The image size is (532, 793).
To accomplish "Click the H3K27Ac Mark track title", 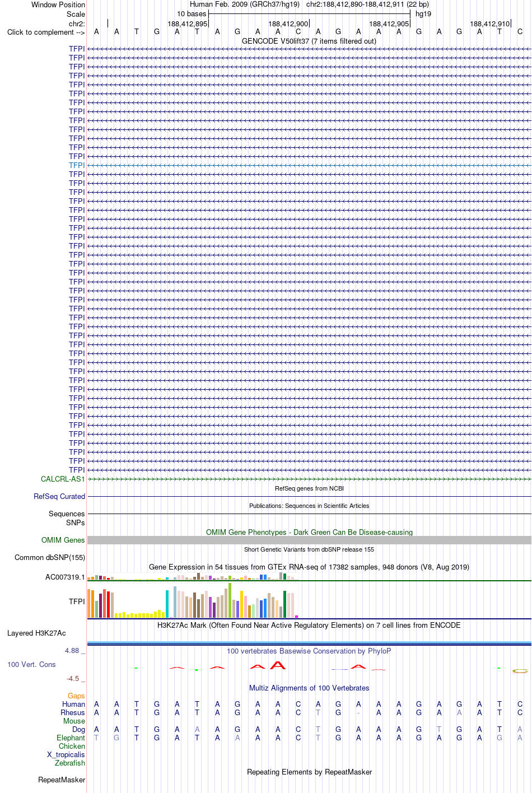I will [x=309, y=625].
